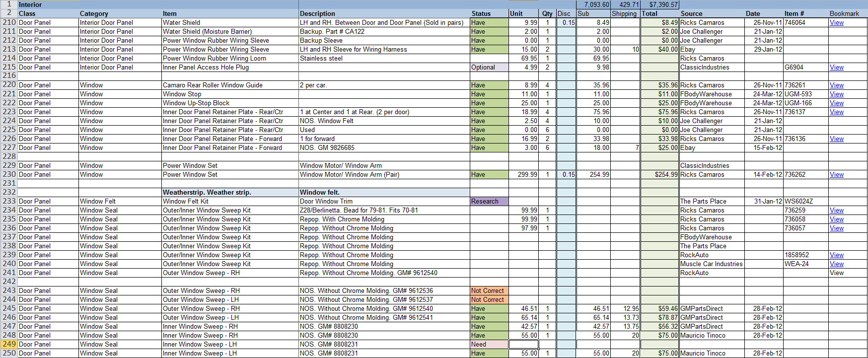Image resolution: width=868 pixels, height=358 pixels.
Task: Select the Not Correct status in row 243
Action: (489, 290)
